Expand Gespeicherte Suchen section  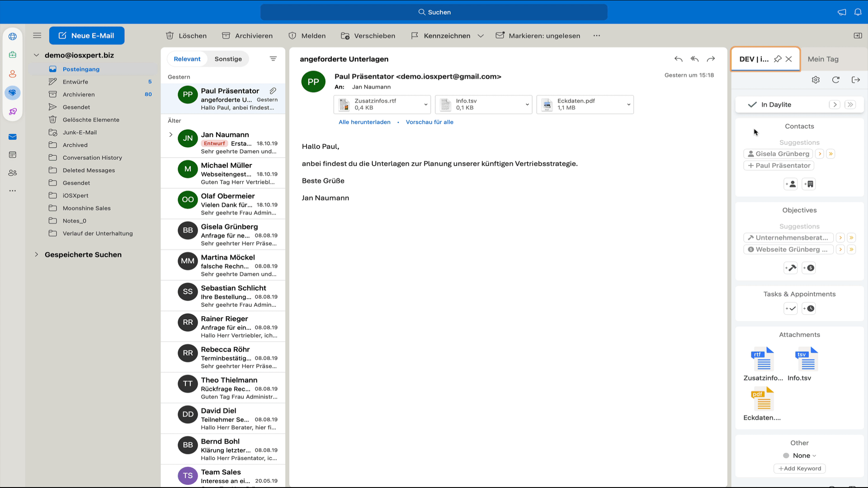click(37, 254)
